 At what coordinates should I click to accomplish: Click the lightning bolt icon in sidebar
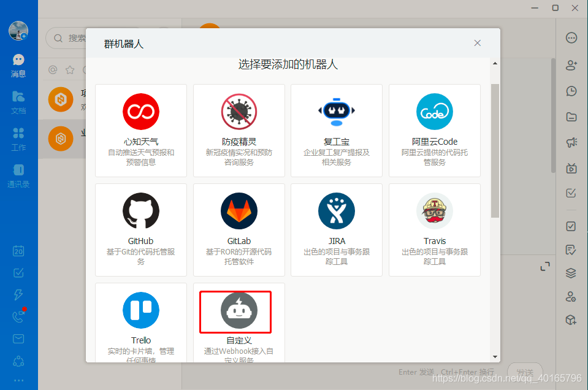coord(18,295)
